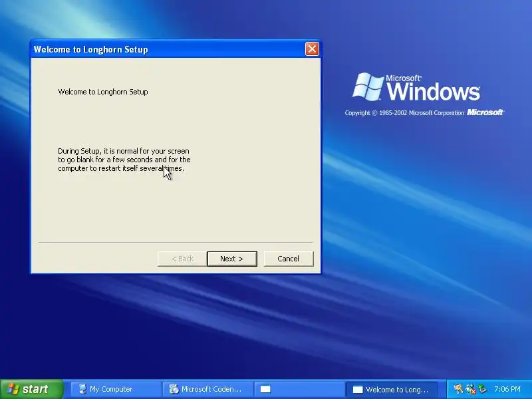
Task: Open the MSN Messenger tray icon
Action: (471, 389)
